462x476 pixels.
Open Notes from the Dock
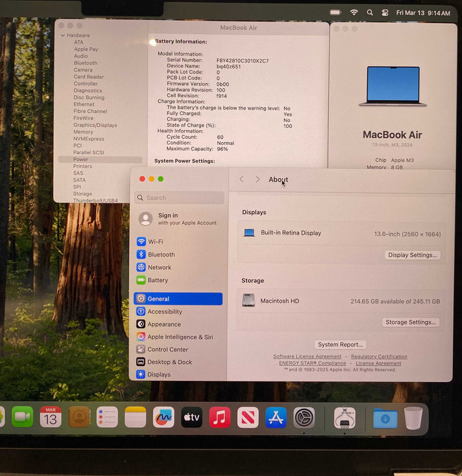click(x=135, y=417)
